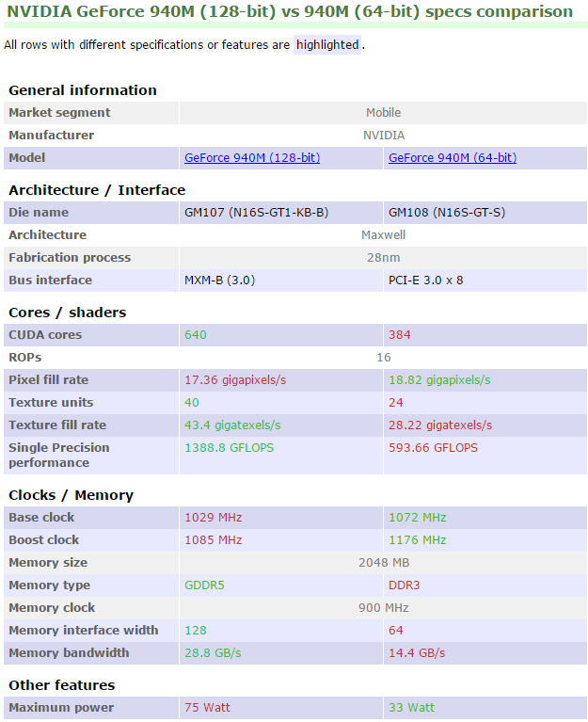Click the 'Memory size' row label

pos(48,563)
